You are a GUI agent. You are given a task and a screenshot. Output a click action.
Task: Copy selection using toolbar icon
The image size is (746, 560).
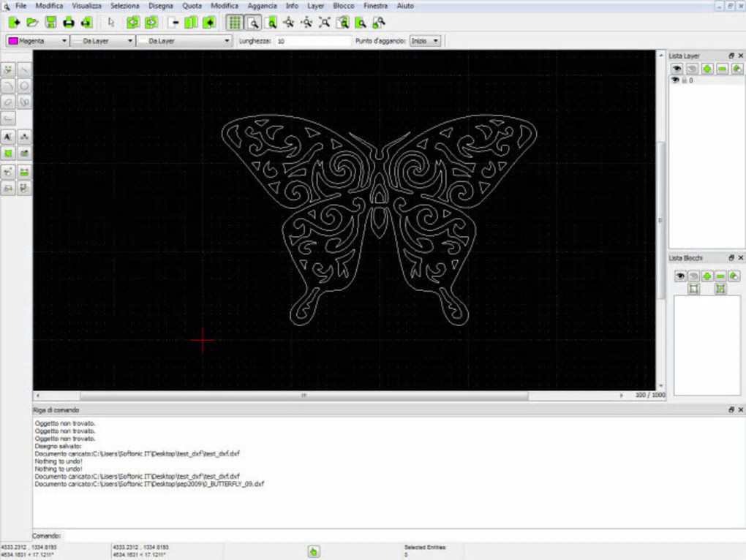(x=191, y=23)
